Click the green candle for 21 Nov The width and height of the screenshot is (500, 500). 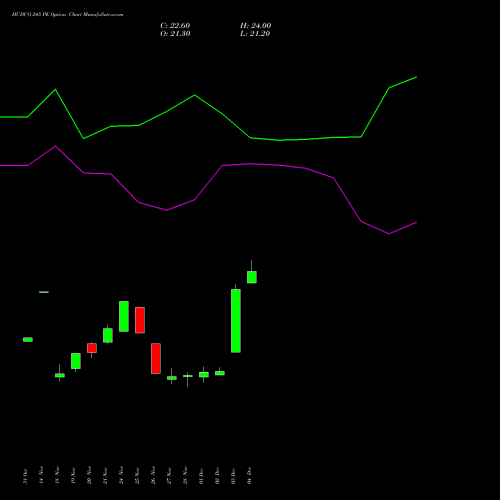tap(108, 335)
